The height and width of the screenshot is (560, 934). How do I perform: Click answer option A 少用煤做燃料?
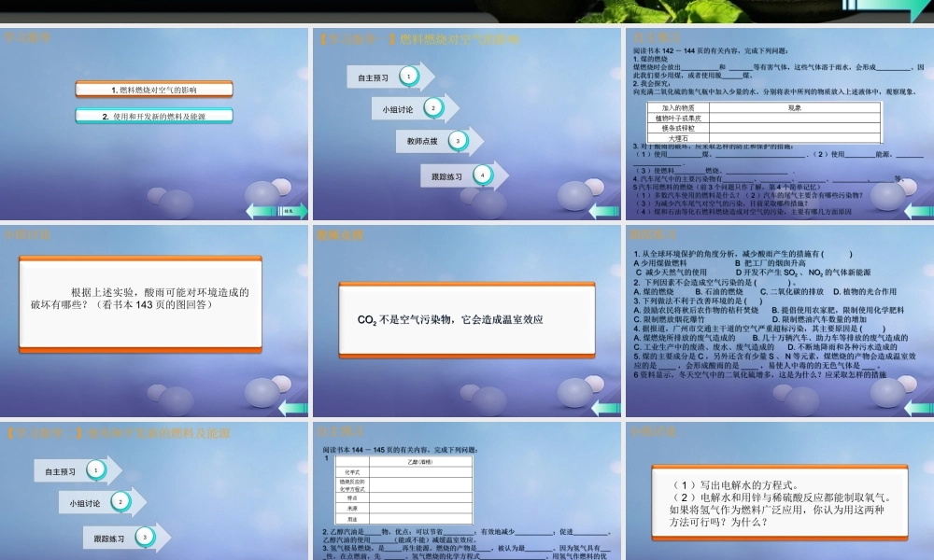point(660,263)
